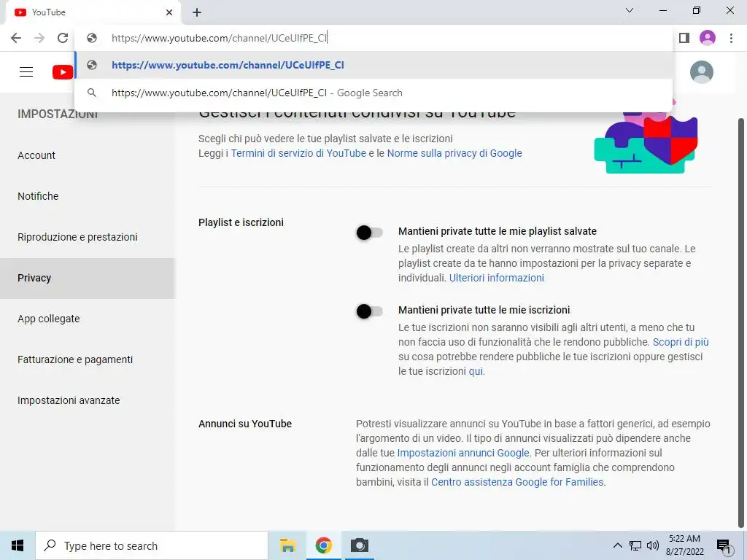Choose the Google Search suggestion row
747x560 pixels.
[x=373, y=93]
